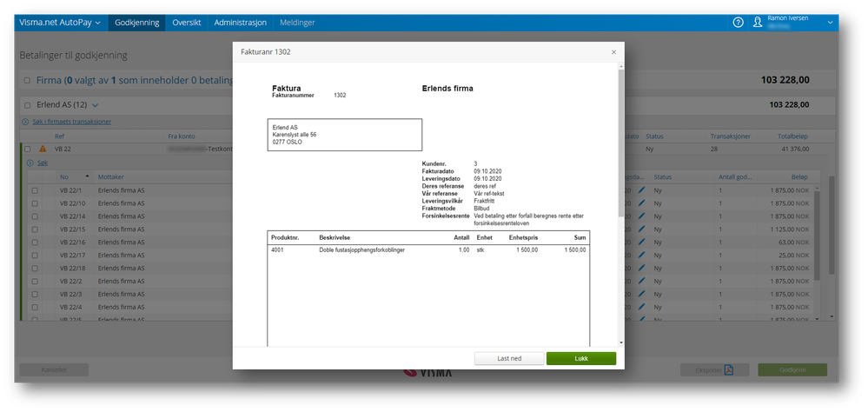Select the checkbox for VB 22/1
Viewport: 868px width, 412px height.
pyautogui.click(x=35, y=190)
